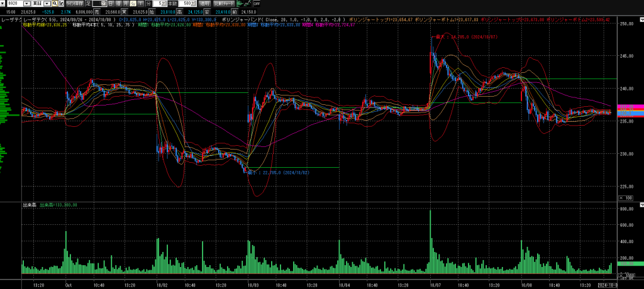Switch to the 分 minute timeframe

[x=133, y=3]
